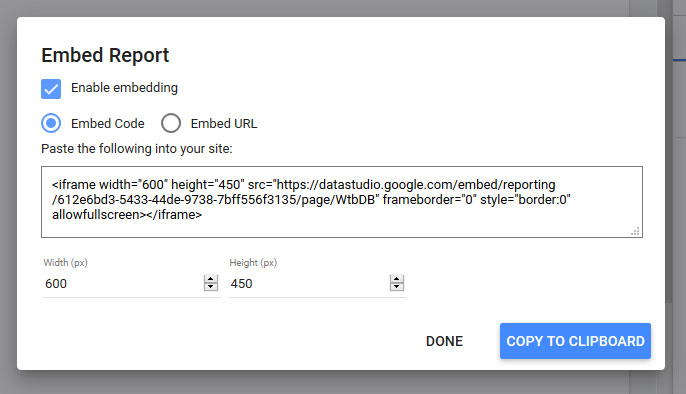Click the embed code box resize handle

coord(636,231)
